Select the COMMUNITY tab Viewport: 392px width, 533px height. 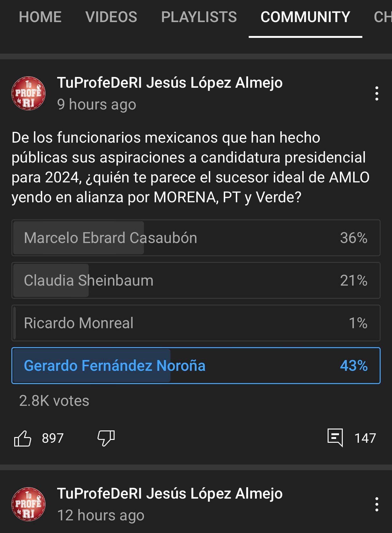point(305,17)
